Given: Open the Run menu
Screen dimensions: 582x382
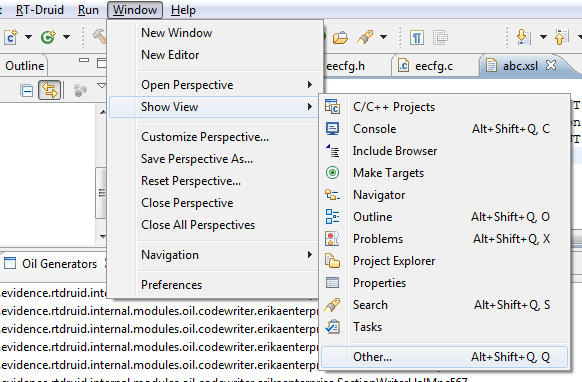Looking at the screenshot, I should 88,10.
